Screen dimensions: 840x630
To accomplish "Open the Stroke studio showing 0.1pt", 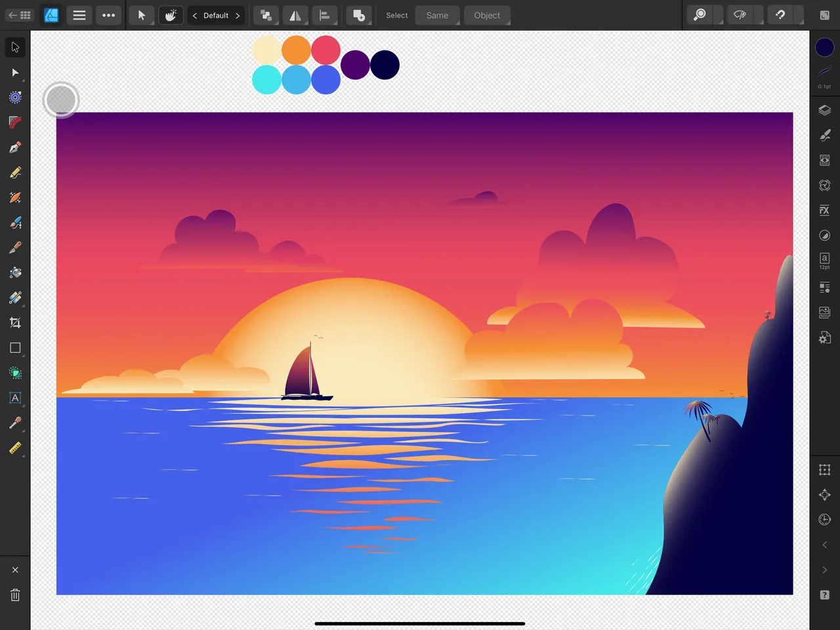I will [x=825, y=76].
